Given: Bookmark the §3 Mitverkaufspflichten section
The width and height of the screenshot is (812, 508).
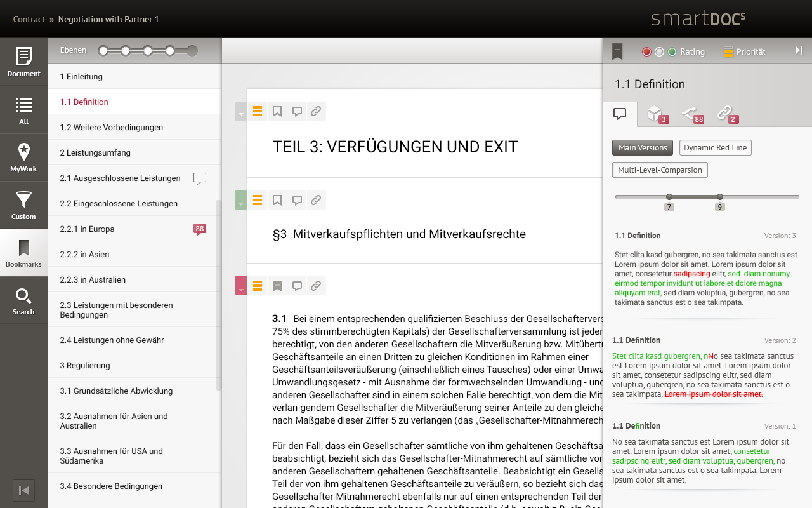Looking at the screenshot, I should click(x=277, y=199).
